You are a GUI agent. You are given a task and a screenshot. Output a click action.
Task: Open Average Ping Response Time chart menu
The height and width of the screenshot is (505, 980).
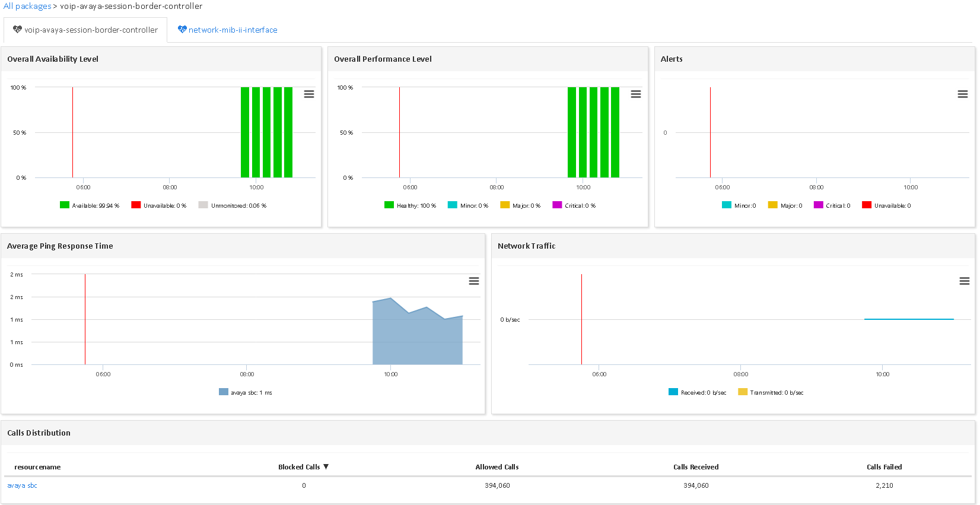(473, 281)
